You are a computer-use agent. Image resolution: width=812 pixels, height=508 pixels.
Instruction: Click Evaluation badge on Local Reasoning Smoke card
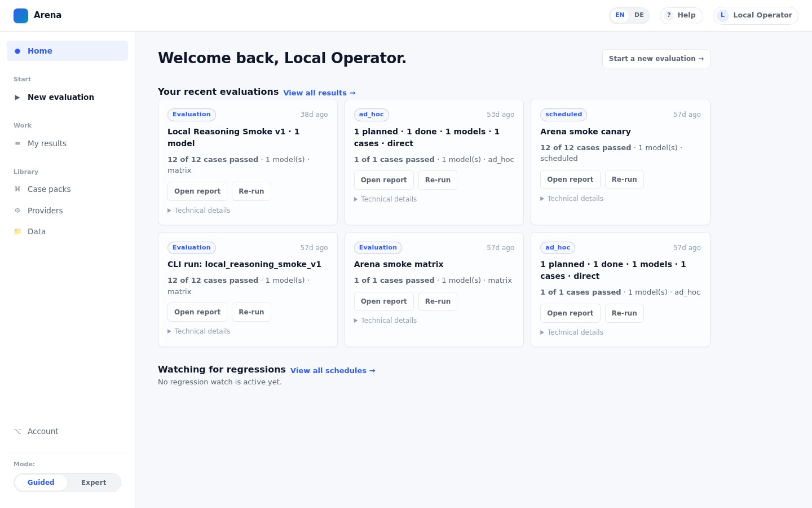point(192,115)
